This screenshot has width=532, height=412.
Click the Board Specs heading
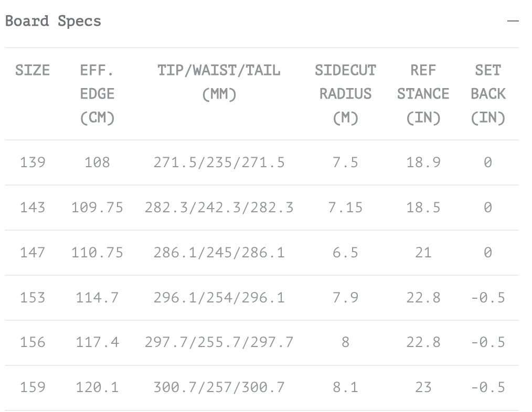pyautogui.click(x=53, y=21)
